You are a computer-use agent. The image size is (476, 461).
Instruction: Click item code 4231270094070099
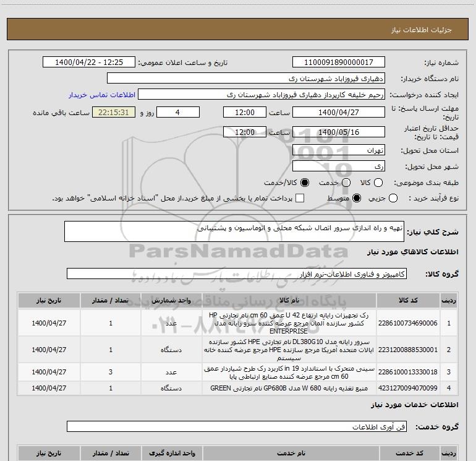click(x=408, y=388)
